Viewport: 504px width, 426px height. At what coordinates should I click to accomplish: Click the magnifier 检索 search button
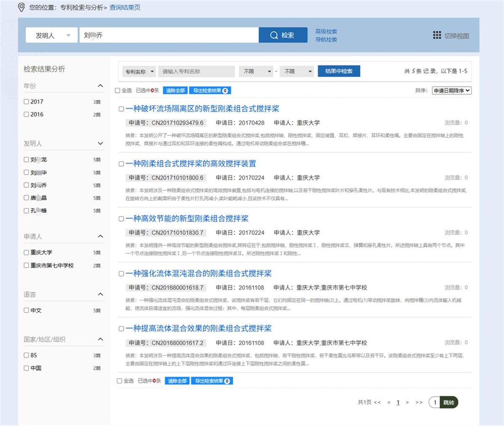[282, 35]
